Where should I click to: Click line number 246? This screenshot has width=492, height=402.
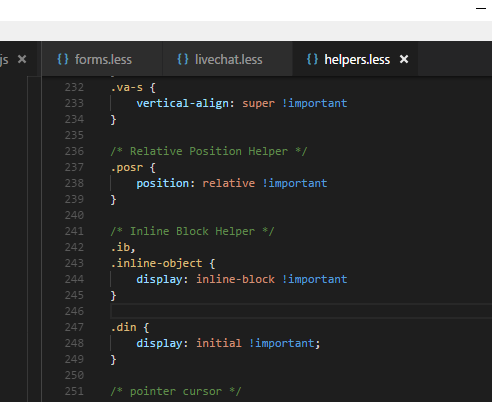(x=74, y=311)
